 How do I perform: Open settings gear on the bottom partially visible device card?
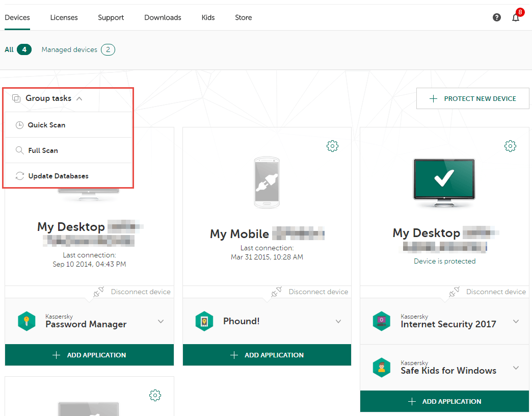(155, 395)
